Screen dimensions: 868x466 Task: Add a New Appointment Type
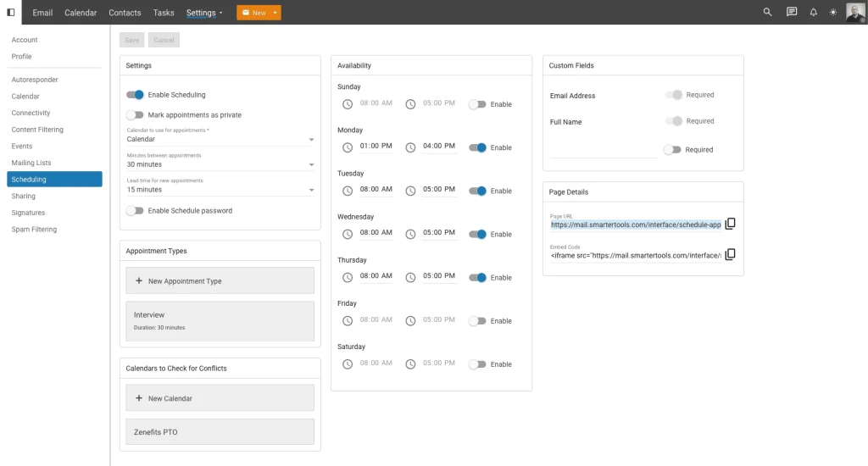pyautogui.click(x=220, y=280)
